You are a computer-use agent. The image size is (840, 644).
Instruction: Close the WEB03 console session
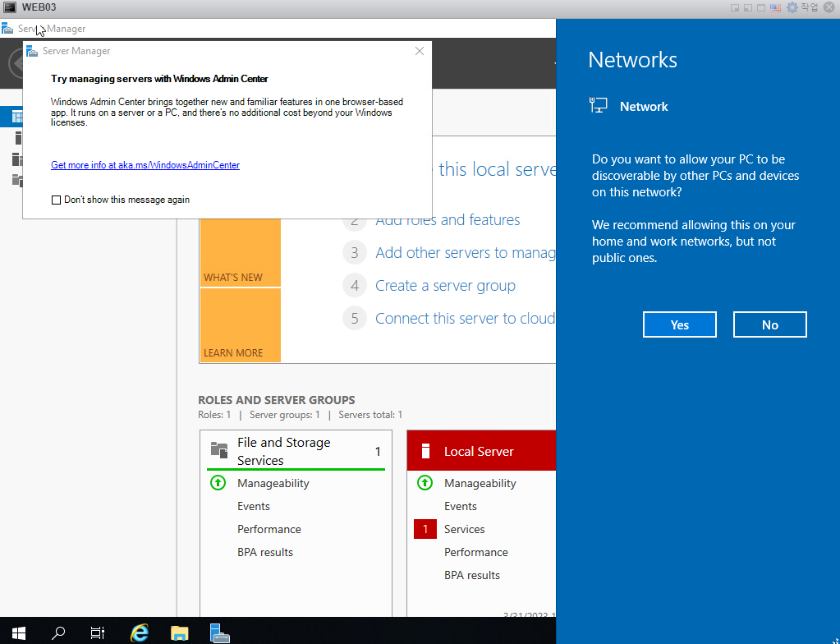829,7
